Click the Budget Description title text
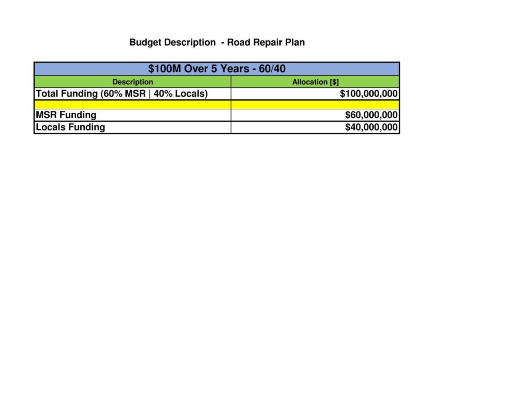This screenshot has width=532, height=411. [217, 42]
